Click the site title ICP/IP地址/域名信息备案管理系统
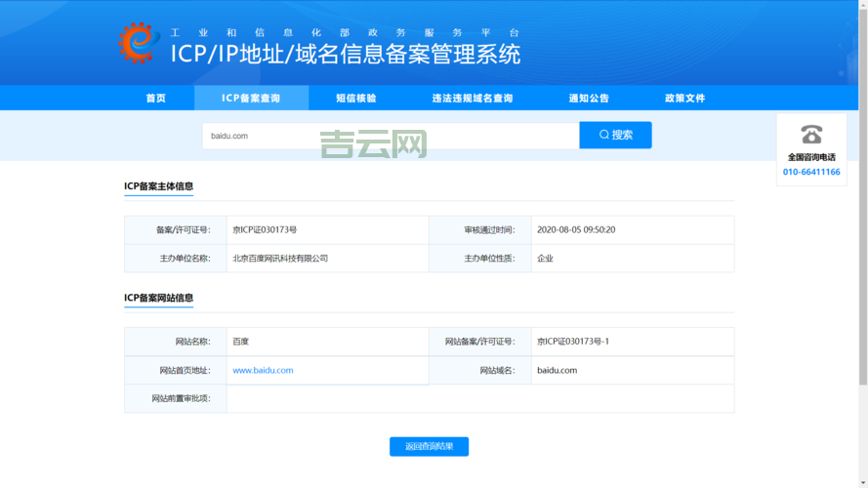Viewport: 868px width, 488px height. 346,55
